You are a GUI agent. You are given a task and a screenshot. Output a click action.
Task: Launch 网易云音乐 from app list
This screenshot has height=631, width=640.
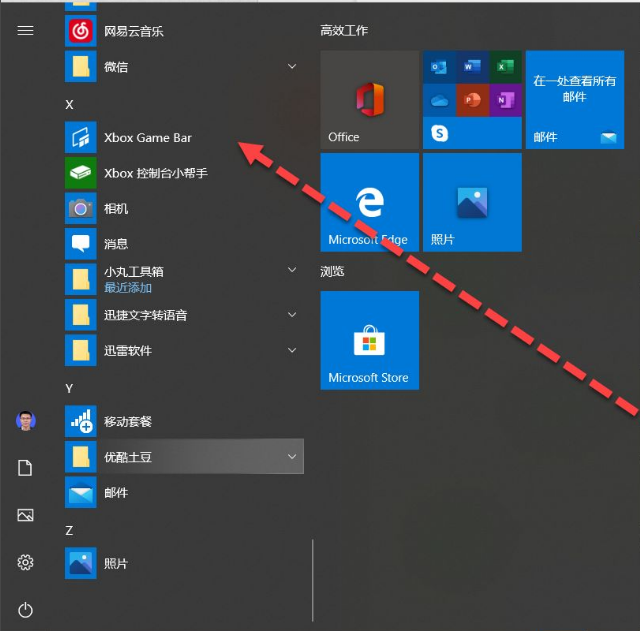[x=133, y=32]
